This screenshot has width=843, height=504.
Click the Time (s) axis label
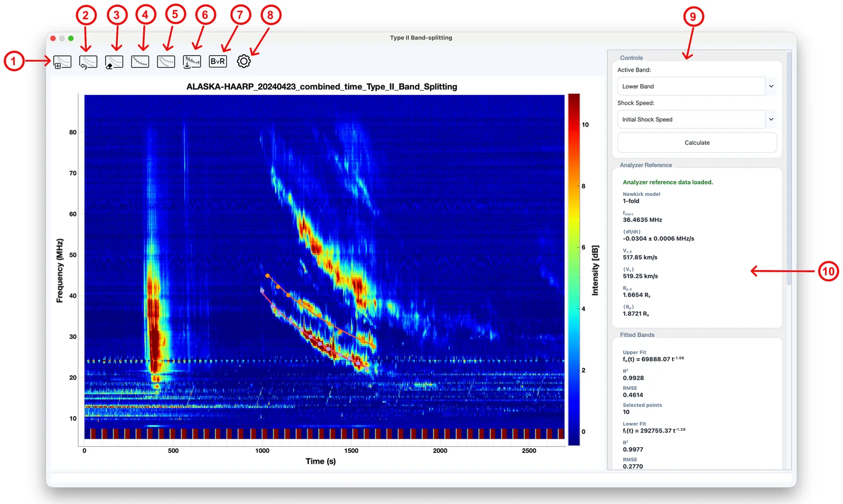pos(320,461)
